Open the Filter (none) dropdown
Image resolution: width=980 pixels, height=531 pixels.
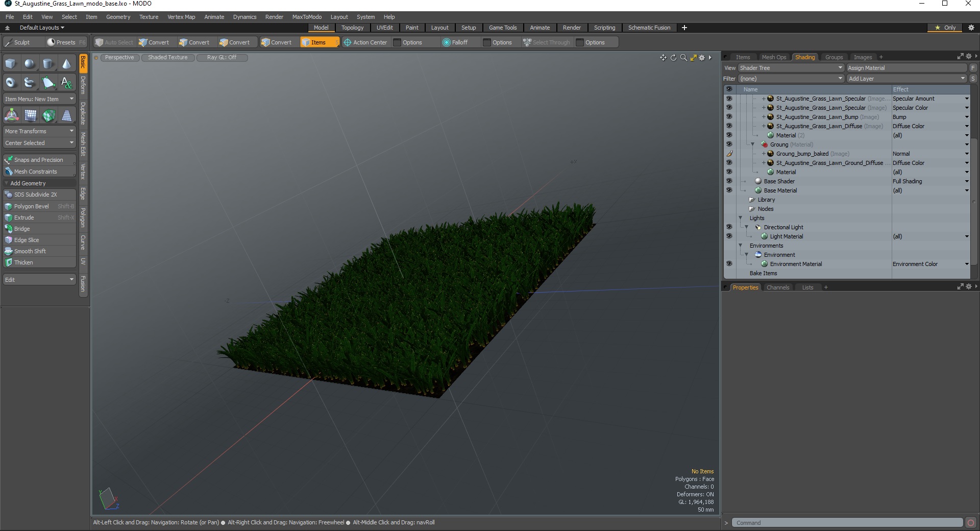(x=791, y=79)
